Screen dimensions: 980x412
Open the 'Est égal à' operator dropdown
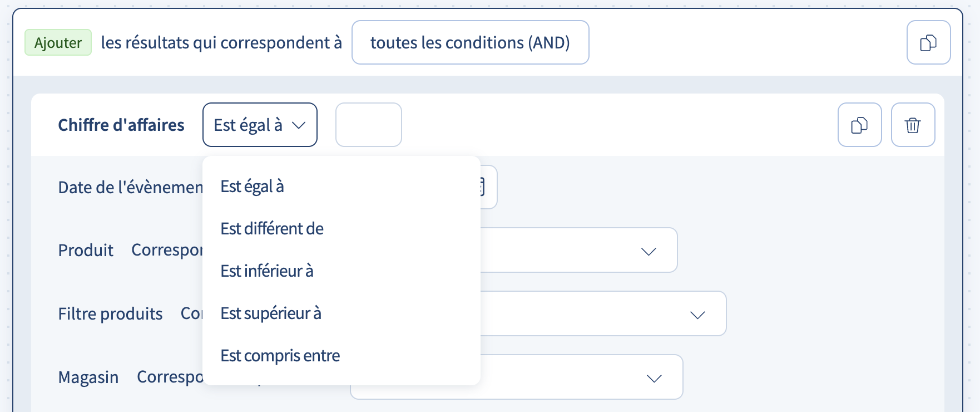[260, 125]
